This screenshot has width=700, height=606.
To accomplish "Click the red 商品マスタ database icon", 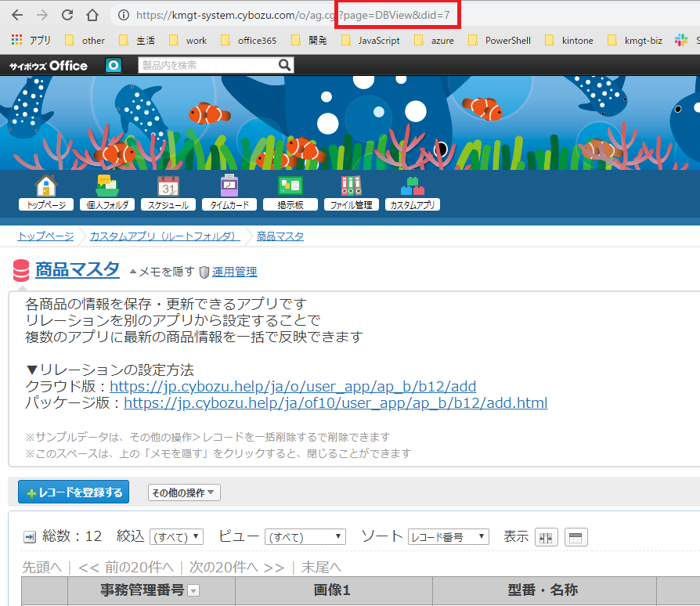I will tap(21, 271).
